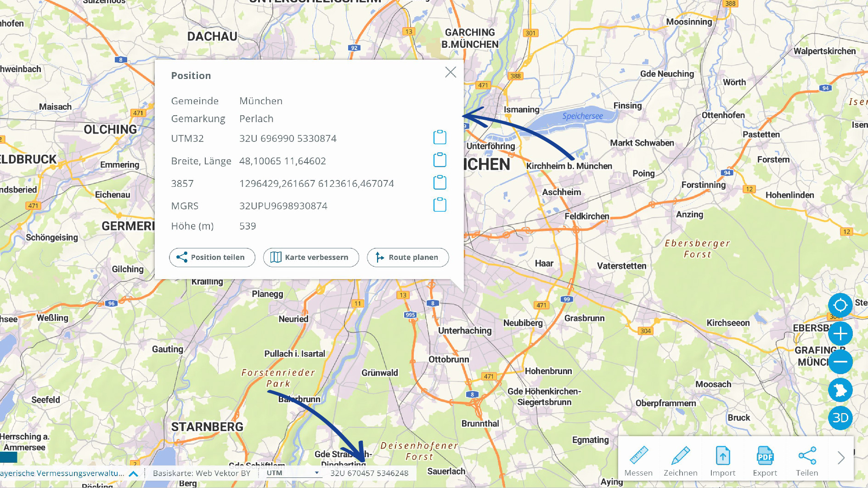
Task: Show the whole Bavaria overview
Action: (840, 390)
